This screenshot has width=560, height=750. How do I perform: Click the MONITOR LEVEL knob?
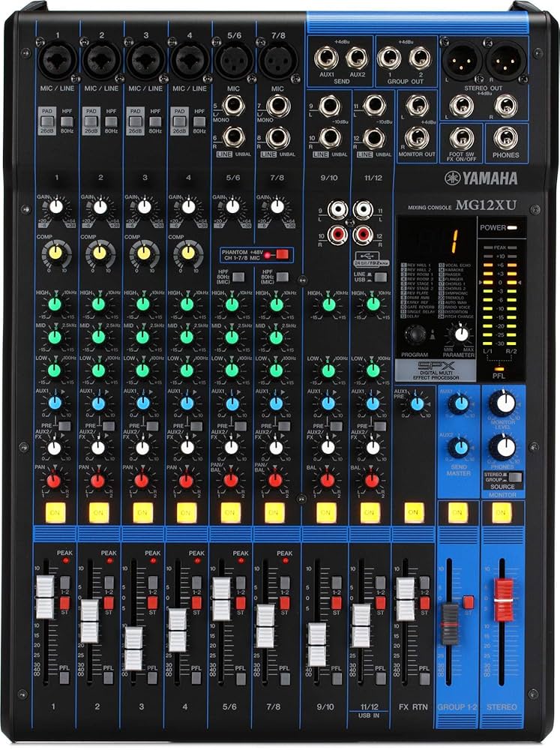pos(506,403)
